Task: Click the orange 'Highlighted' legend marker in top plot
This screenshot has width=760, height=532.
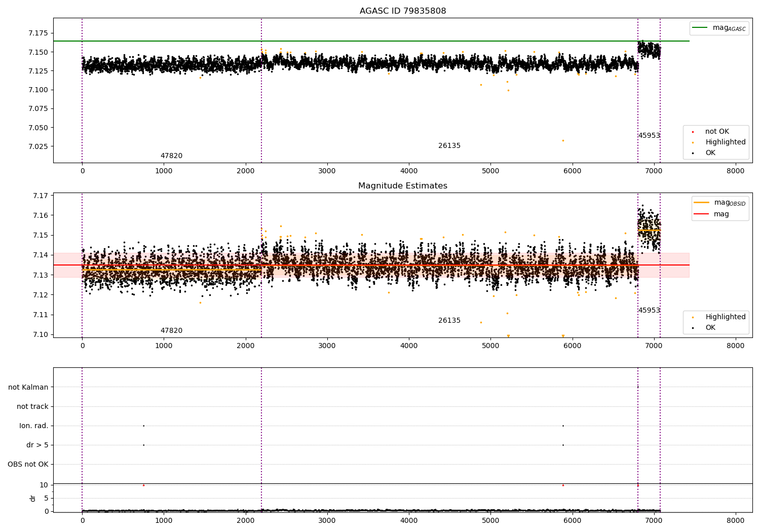Action: [x=693, y=142]
